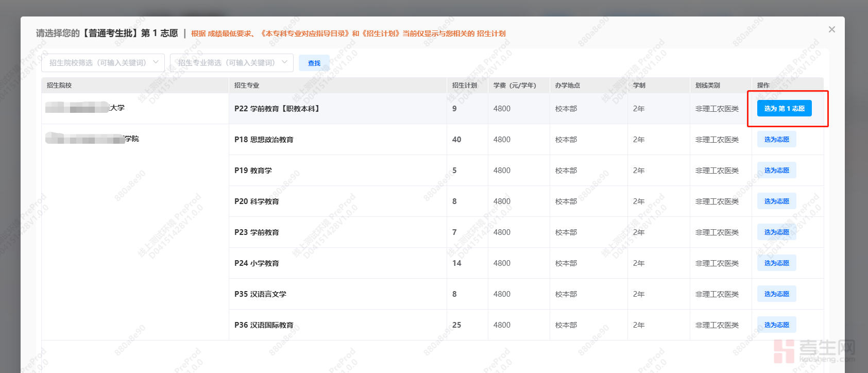
Task: Pick 选为志愿 for P20 科学教育
Action: [x=776, y=201]
